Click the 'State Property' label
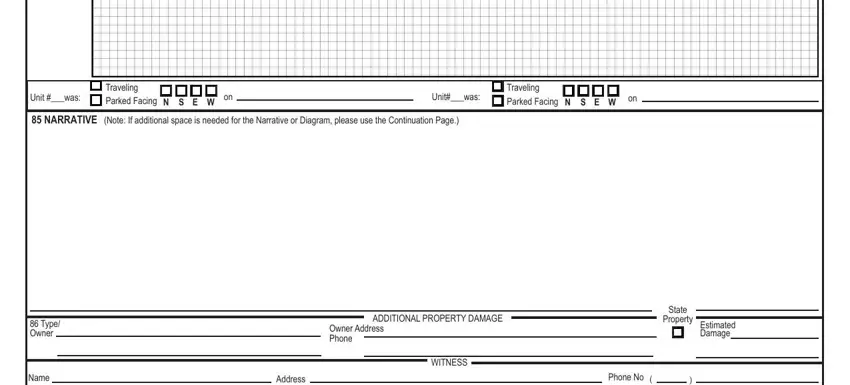Viewport: 850px width, 385px height. click(678, 315)
